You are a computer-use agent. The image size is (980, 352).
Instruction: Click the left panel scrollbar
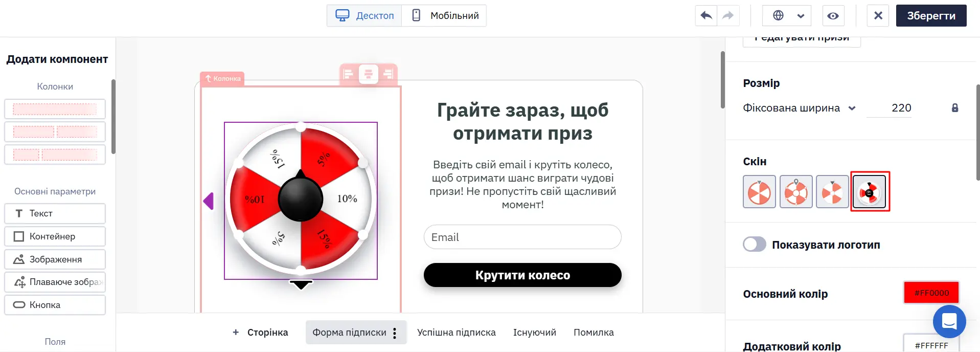tap(113, 117)
